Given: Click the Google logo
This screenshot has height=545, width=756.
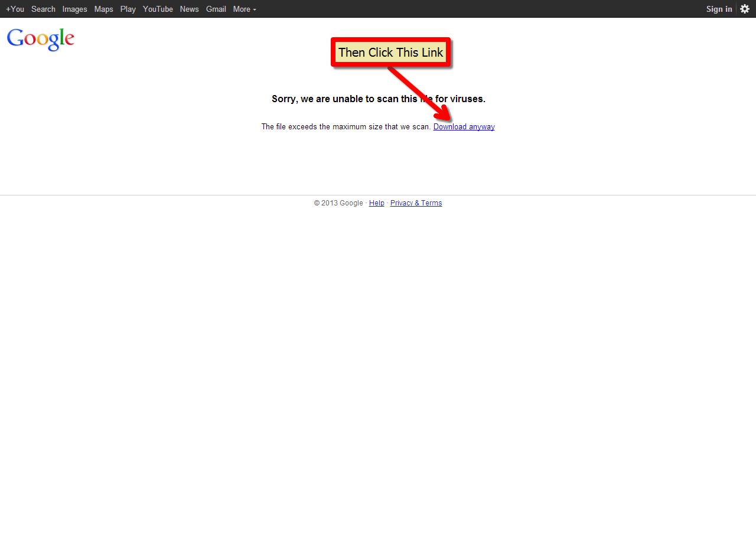Looking at the screenshot, I should pos(41,39).
